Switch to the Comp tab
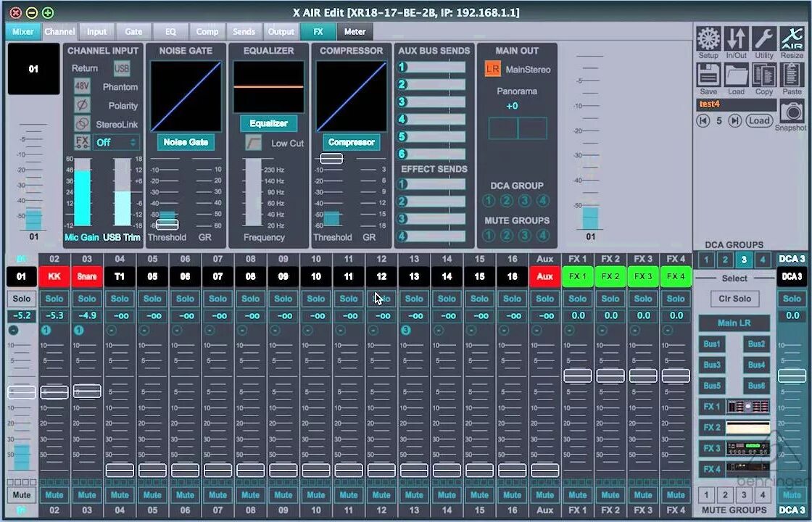Image resolution: width=812 pixels, height=522 pixels. click(207, 32)
